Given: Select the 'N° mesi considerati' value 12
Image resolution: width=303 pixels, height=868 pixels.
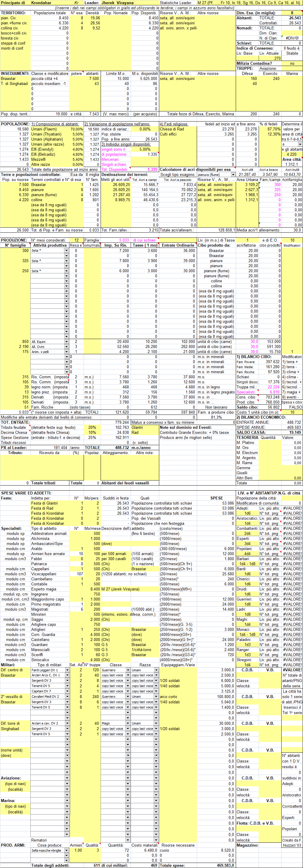Looking at the screenshot, I should click(x=76, y=240).
